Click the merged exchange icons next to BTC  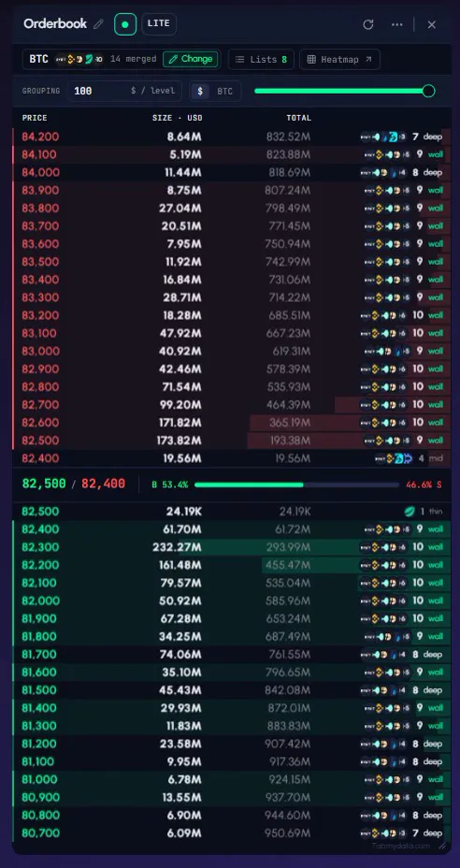click(79, 59)
